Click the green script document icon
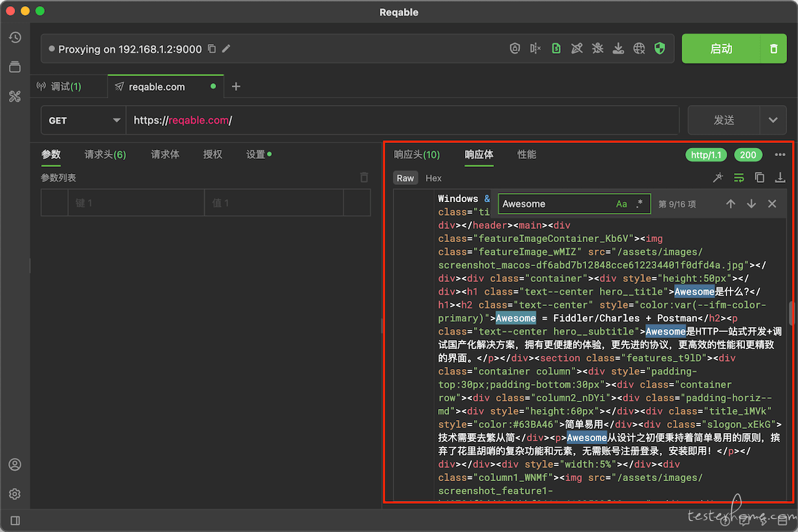 (x=557, y=48)
